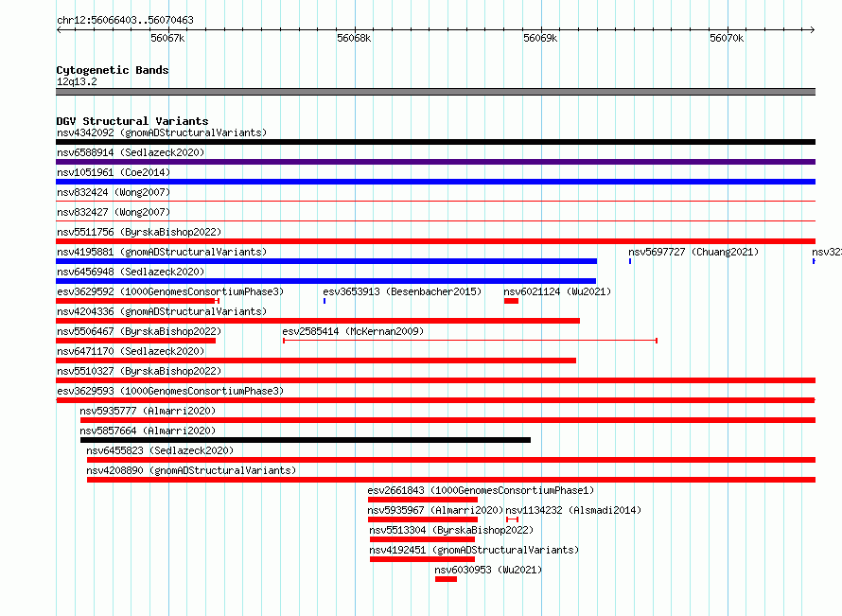
Task: Open nsv5513304 (ByrskaBishop2022) variant
Action: tap(451, 530)
